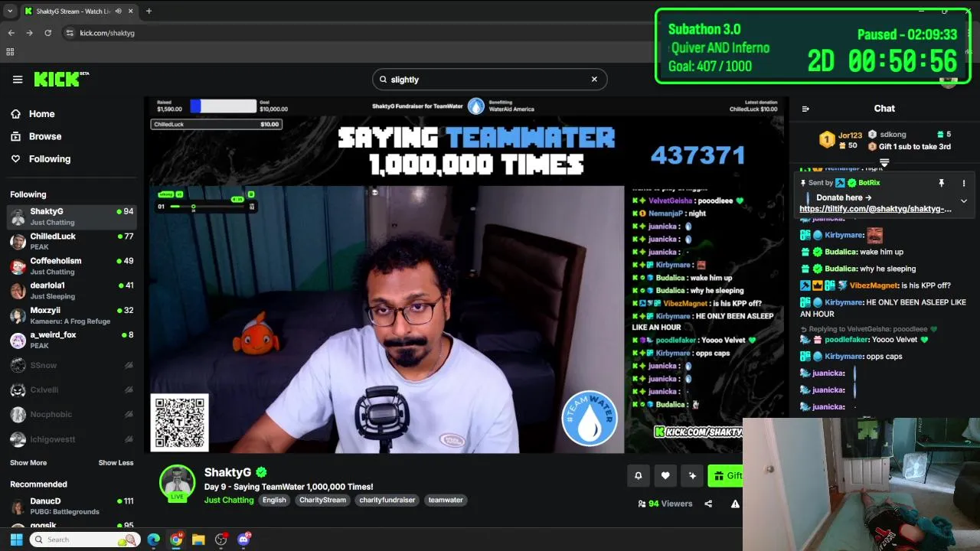Open offline ichigowestt channel
This screenshot has width=980, height=551.
[71, 439]
